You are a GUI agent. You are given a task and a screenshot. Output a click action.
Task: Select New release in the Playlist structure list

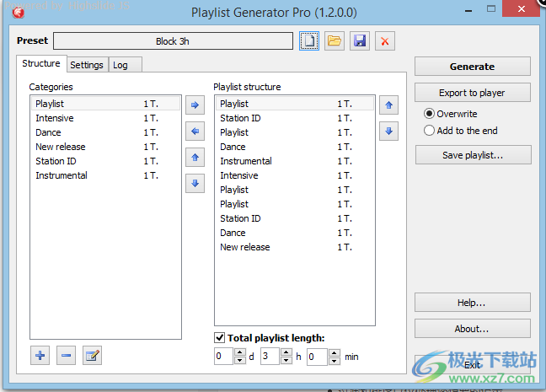(x=295, y=247)
